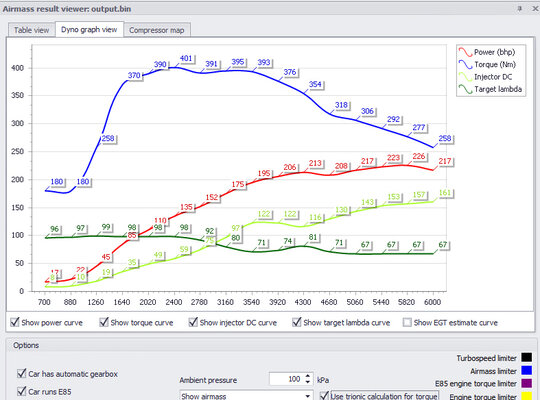
Task: Toggle Show injector DC curve checkbox
Action: (193, 322)
